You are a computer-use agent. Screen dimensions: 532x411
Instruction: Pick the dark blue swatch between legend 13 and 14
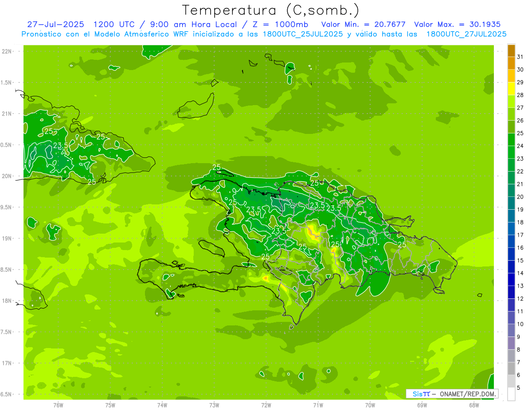tap(511, 279)
